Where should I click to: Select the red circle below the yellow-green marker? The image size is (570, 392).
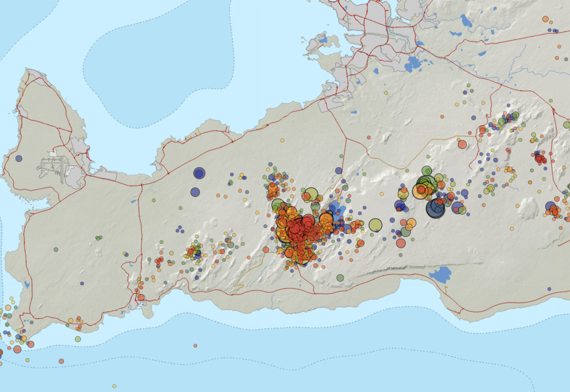point(401,243)
